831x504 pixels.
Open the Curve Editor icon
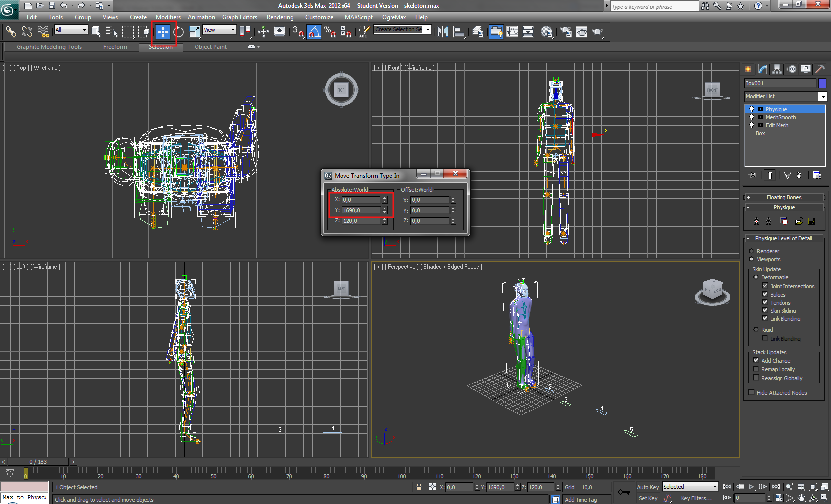pyautogui.click(x=512, y=32)
